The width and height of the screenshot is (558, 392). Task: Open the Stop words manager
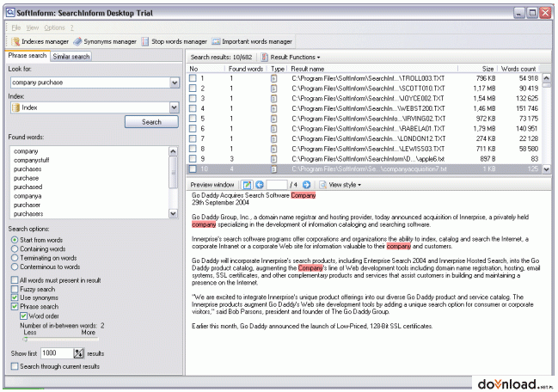[174, 41]
